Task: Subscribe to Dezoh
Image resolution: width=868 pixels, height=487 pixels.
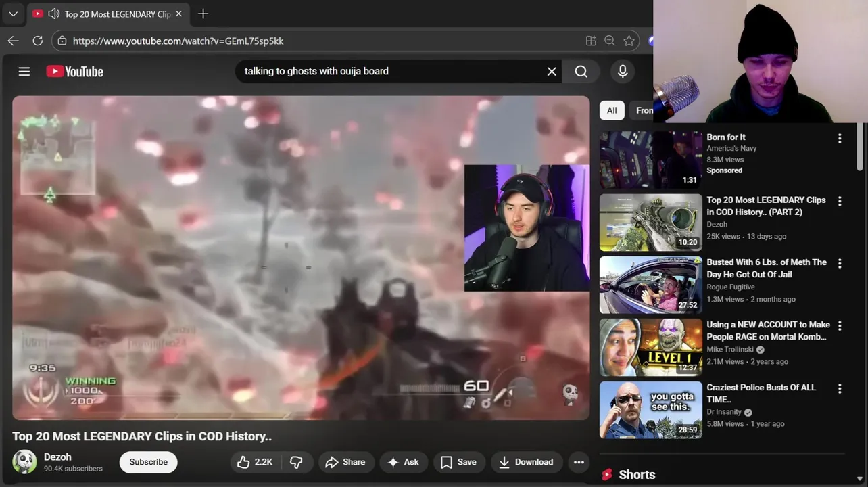Action: [x=148, y=462]
